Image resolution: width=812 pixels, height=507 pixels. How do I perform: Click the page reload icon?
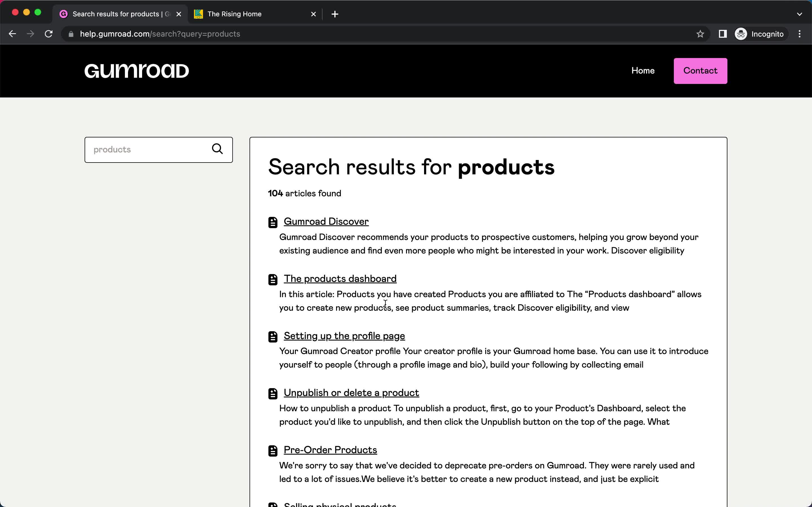[50, 33]
